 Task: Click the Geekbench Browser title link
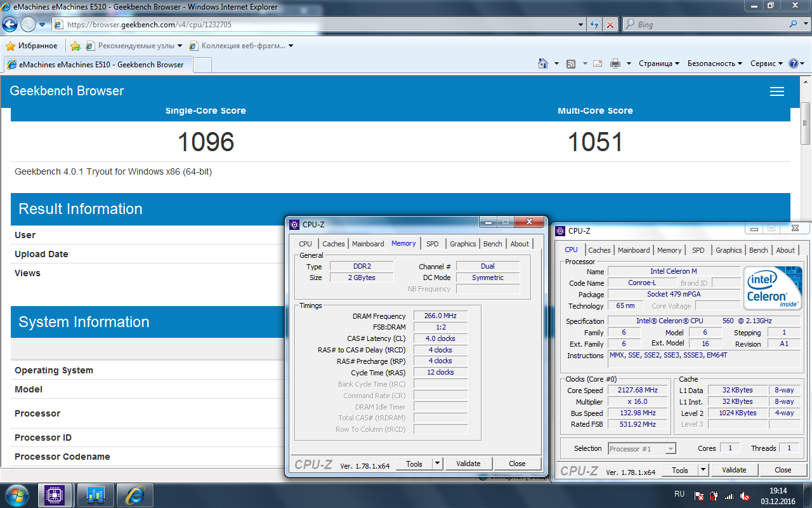click(67, 91)
